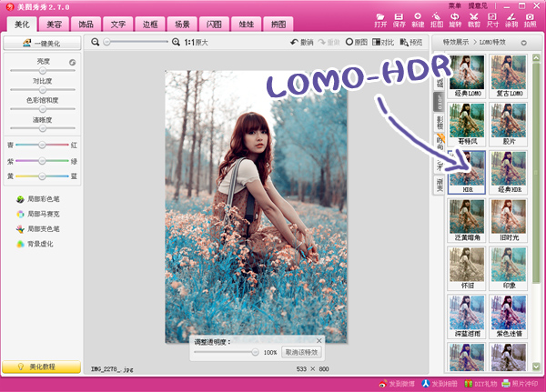Apply the 经典HDR effect thumbnail
The image size is (546, 392).
(509, 172)
